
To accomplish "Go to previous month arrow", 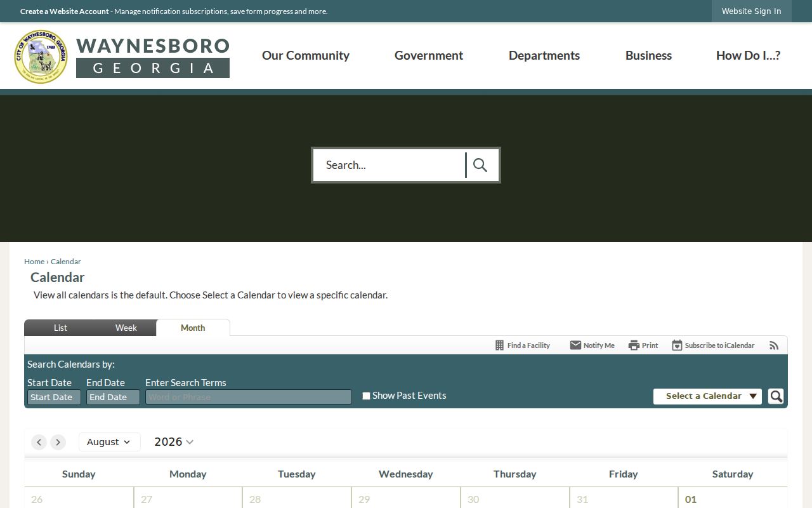I will coord(39,442).
